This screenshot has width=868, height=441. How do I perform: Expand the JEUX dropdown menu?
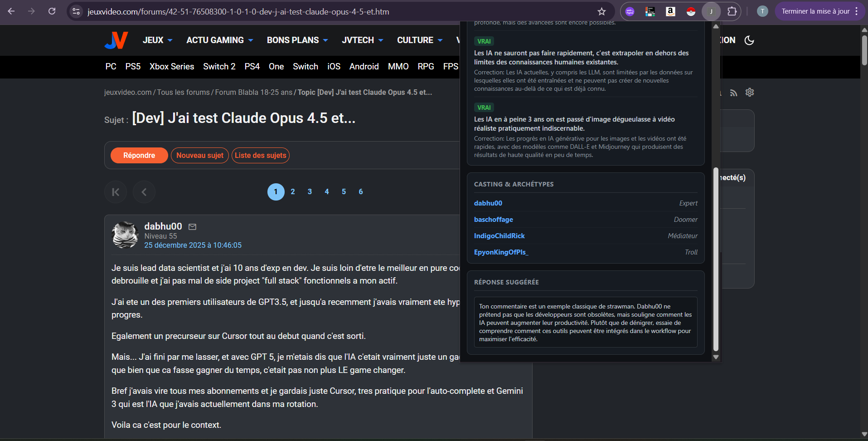157,40
